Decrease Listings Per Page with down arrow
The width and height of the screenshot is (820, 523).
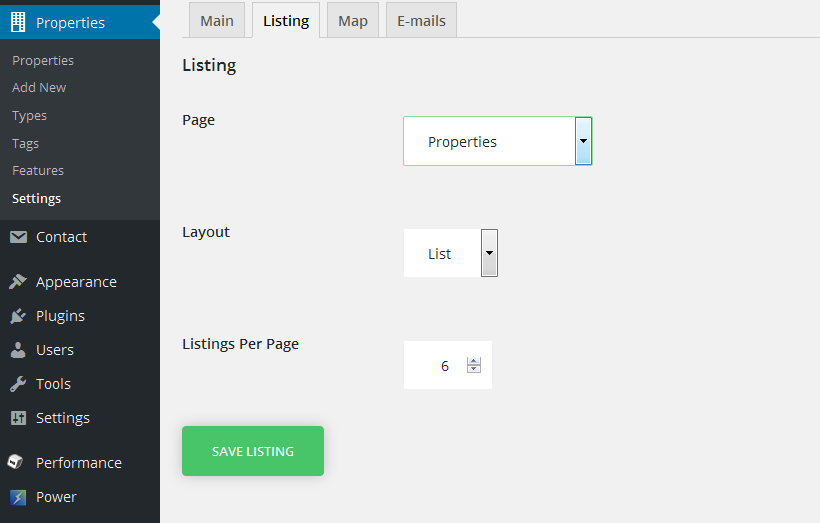(x=474, y=370)
